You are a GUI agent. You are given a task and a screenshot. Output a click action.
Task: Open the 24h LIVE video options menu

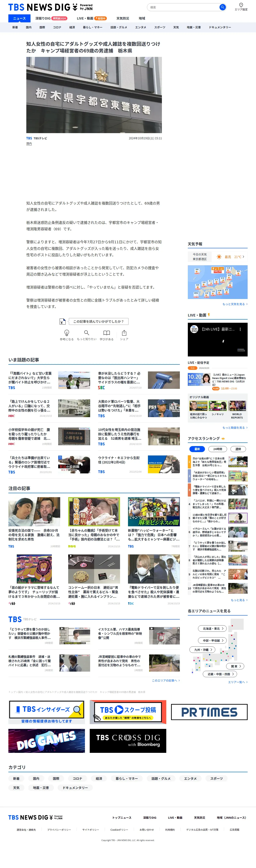(240, 329)
